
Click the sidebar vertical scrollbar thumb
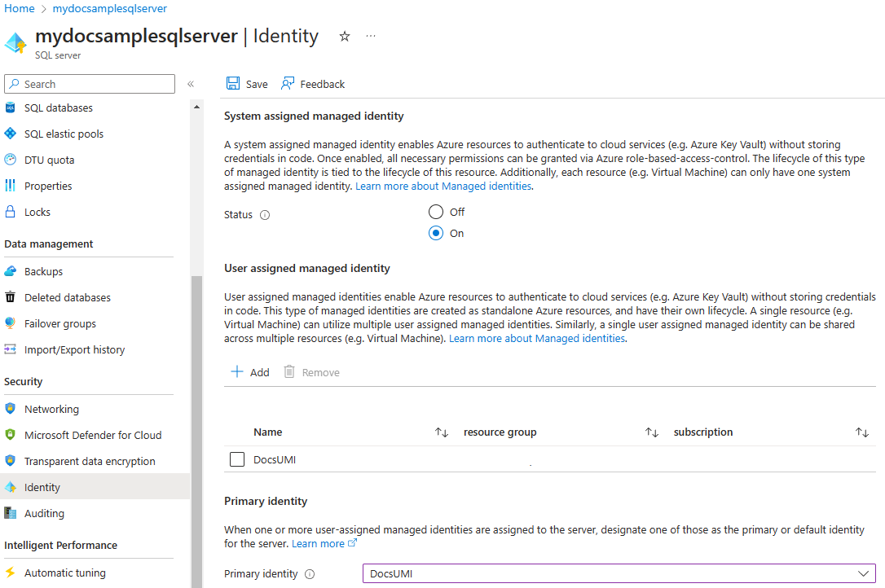click(x=196, y=432)
